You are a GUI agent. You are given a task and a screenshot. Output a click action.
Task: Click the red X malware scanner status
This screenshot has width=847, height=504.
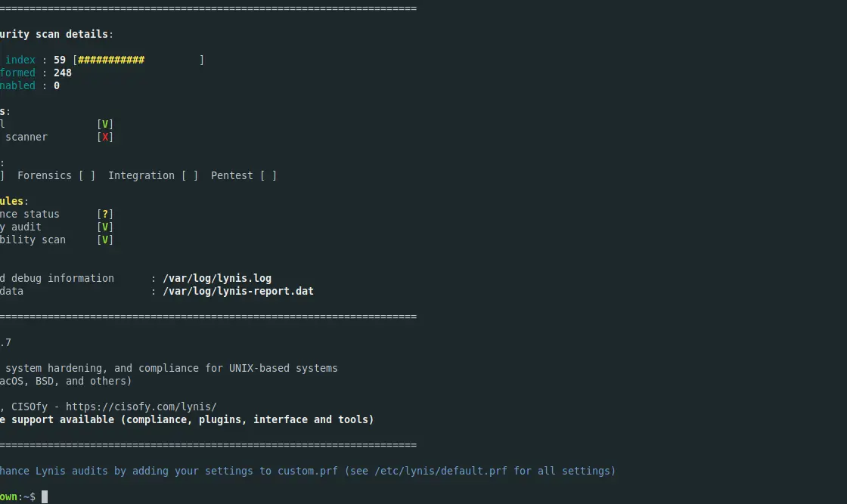click(x=105, y=137)
